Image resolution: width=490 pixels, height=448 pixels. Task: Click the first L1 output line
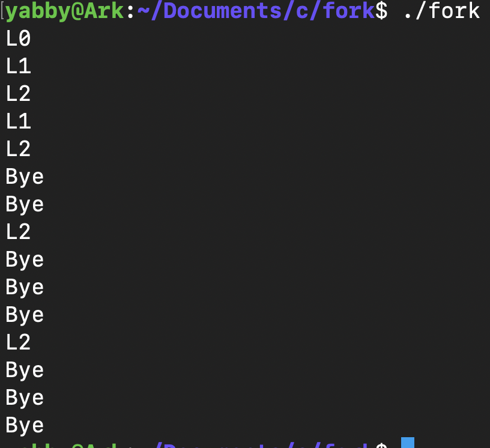pos(18,67)
